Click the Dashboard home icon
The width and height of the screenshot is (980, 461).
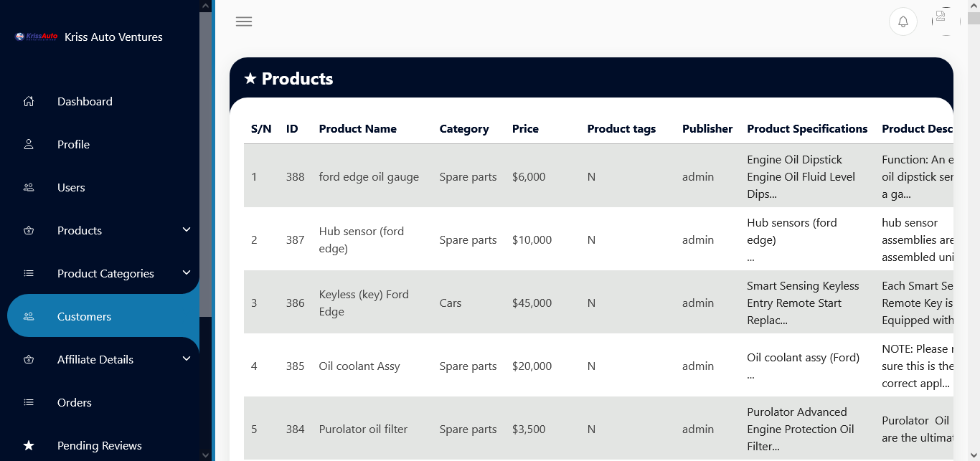pyautogui.click(x=29, y=101)
